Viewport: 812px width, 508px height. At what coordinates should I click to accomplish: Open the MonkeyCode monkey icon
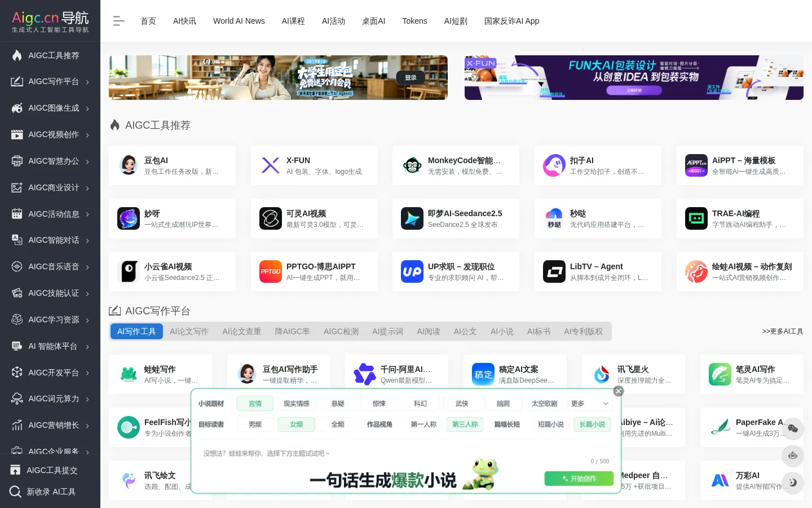coord(412,165)
